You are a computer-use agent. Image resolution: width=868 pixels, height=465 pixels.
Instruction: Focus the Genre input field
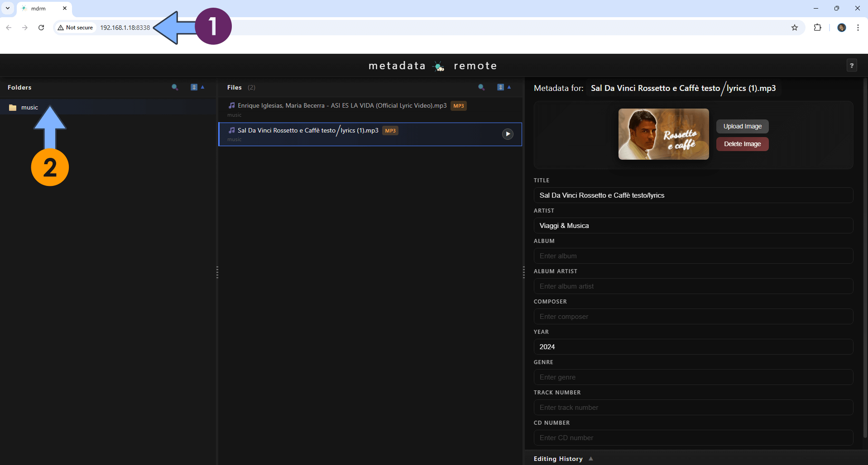(693, 377)
